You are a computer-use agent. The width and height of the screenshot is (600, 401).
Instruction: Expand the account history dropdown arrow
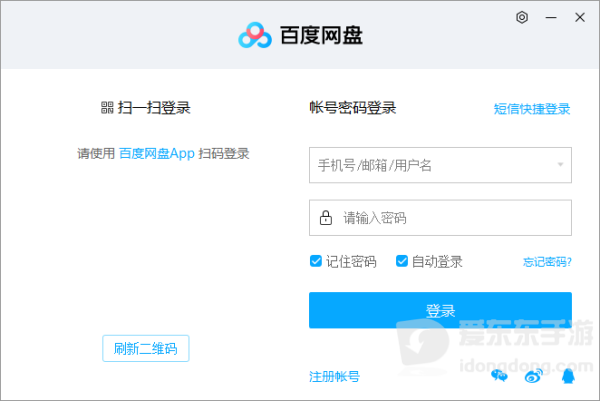coord(560,165)
